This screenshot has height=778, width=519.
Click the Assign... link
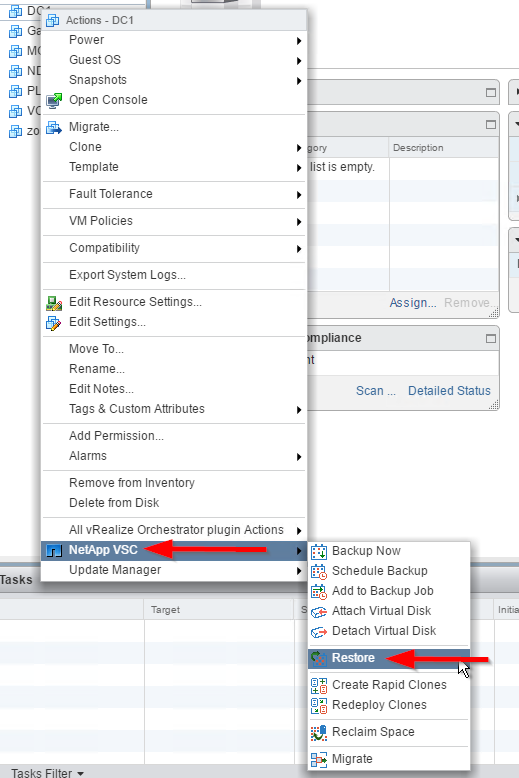point(412,303)
